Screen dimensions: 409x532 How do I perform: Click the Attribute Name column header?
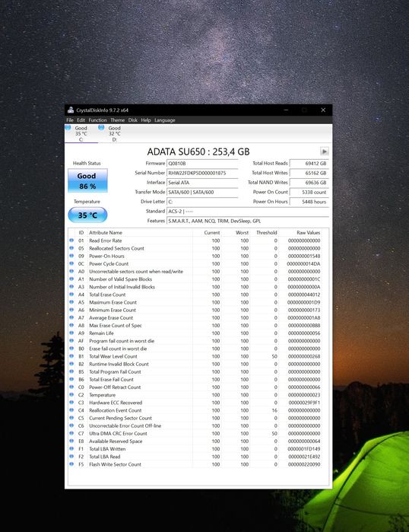click(x=106, y=232)
